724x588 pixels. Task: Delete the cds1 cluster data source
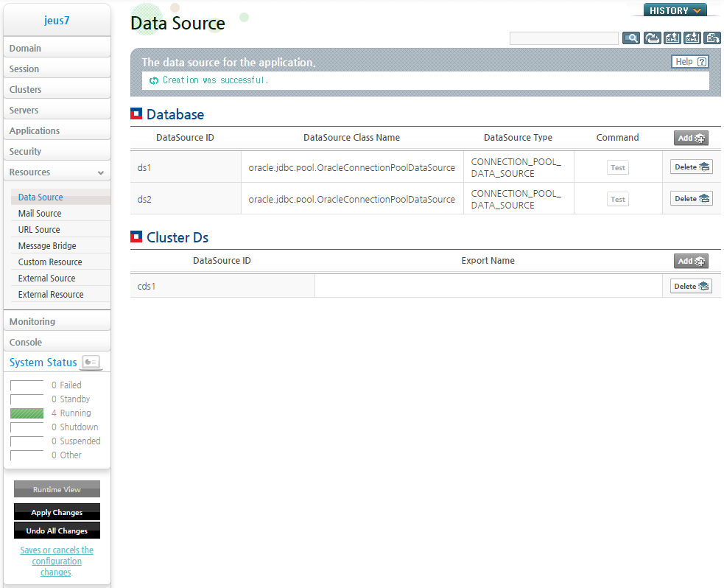(x=691, y=287)
